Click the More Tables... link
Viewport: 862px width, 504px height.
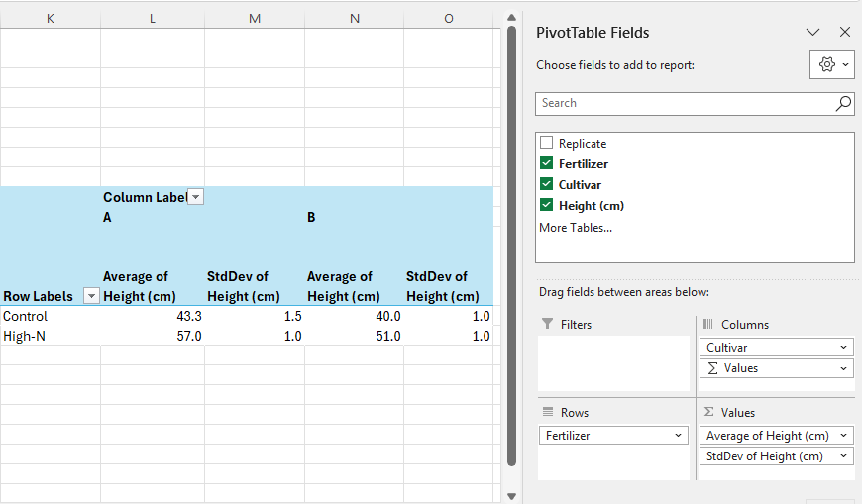(x=575, y=228)
